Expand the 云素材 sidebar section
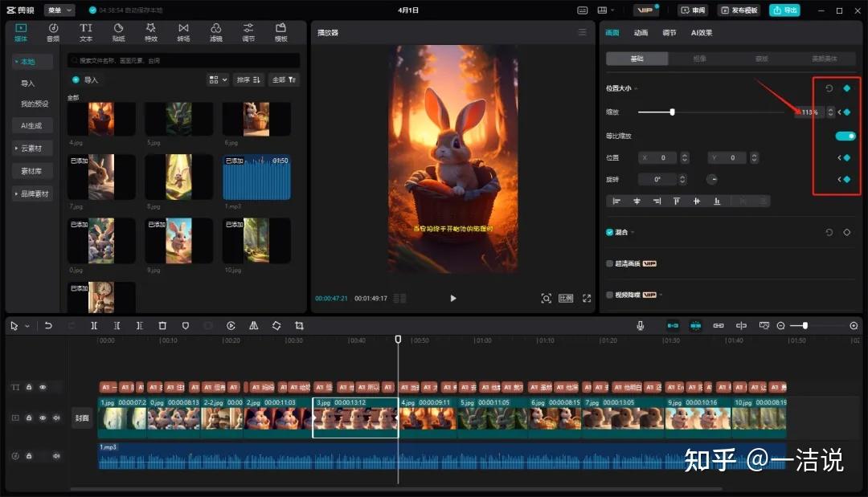 [x=31, y=149]
